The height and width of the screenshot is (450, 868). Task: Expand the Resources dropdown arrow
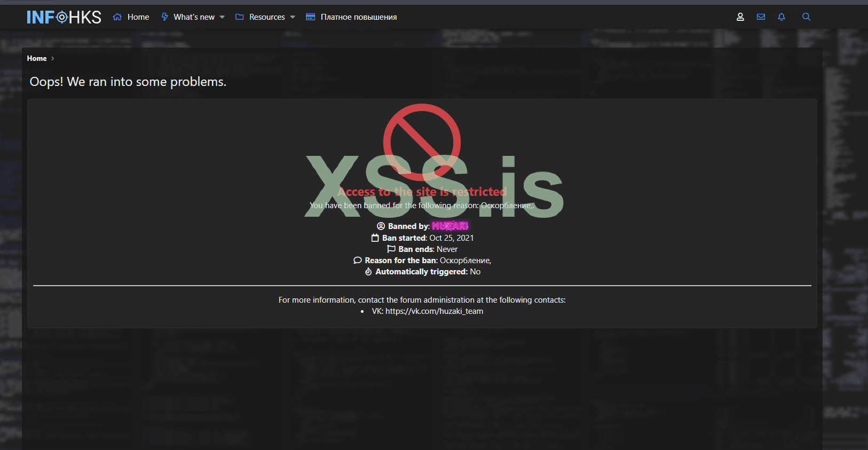[x=293, y=17]
